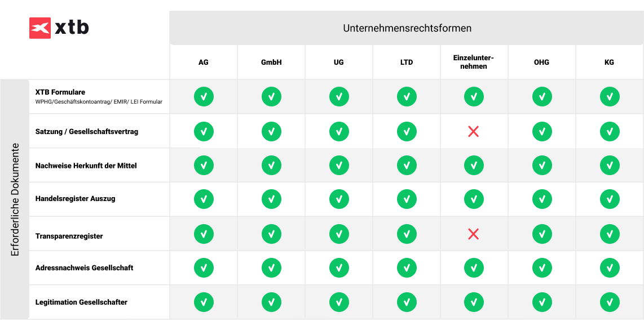
Task: Click the Satzung / Gesellschaftsvertrag row label
Action: coord(87,132)
